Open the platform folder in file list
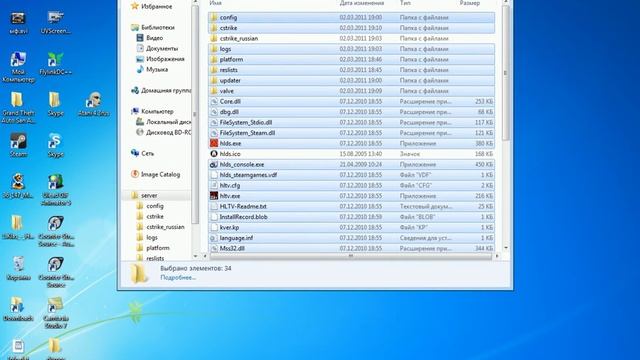This screenshot has height=360, width=640. (351, 59)
